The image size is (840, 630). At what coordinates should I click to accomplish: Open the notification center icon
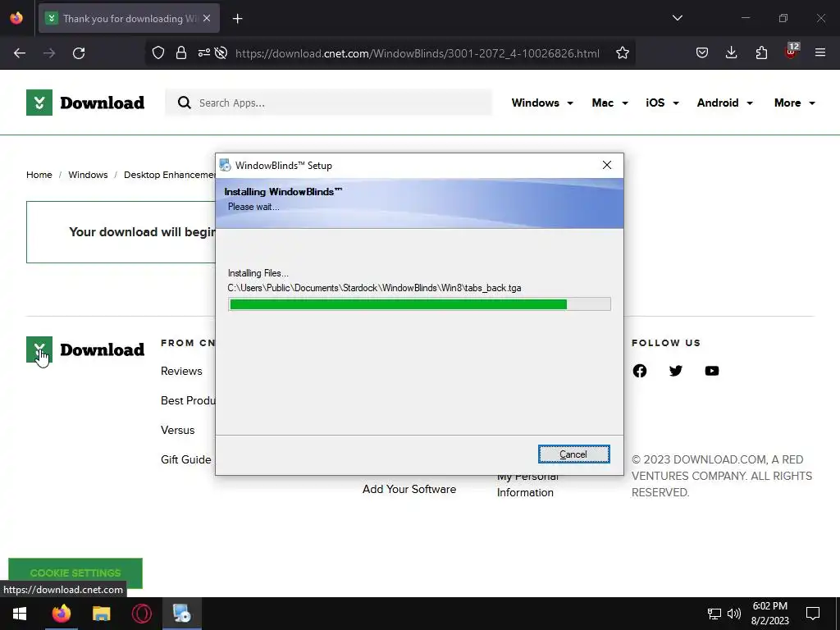point(813,614)
